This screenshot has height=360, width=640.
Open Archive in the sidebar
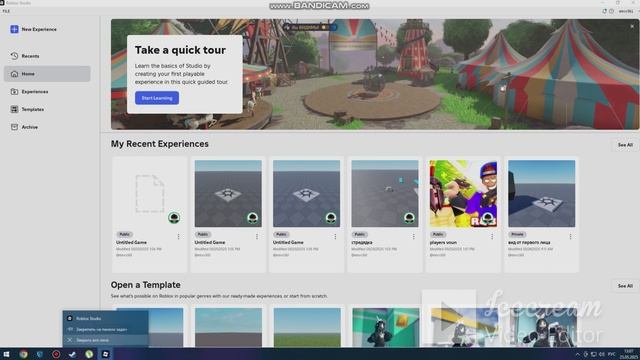coord(47,127)
